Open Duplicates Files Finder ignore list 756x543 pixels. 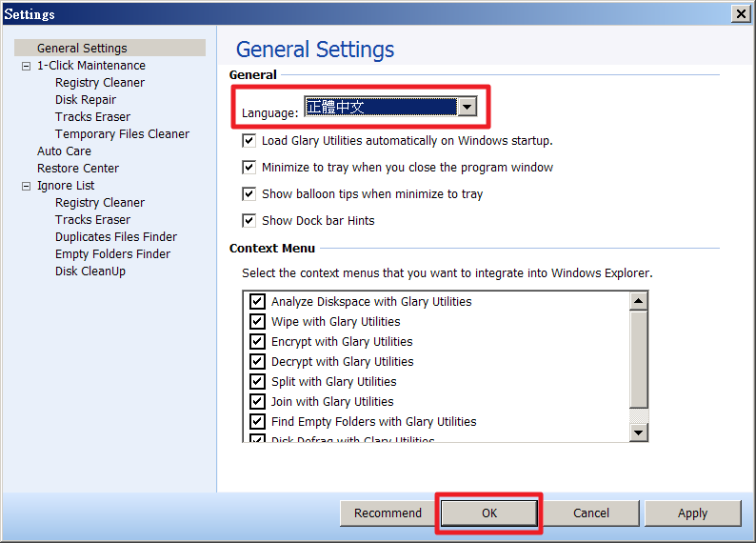coord(116,237)
